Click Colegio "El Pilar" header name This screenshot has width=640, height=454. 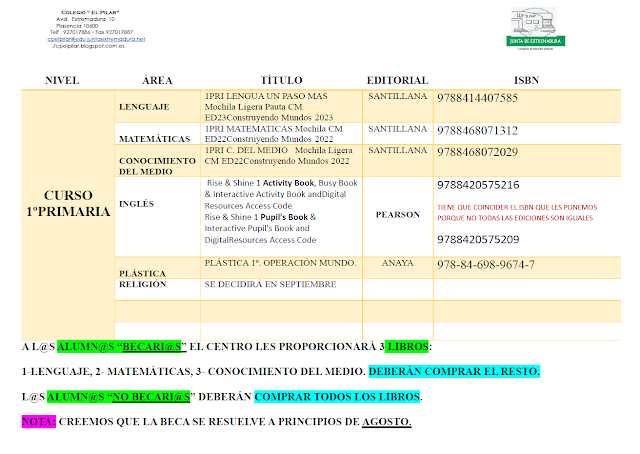[90, 13]
